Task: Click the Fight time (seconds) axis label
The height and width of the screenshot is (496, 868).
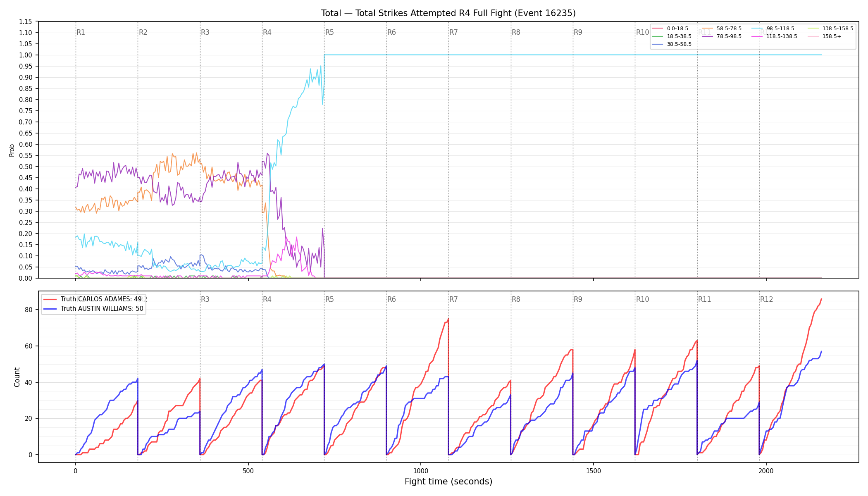Action: 448,482
